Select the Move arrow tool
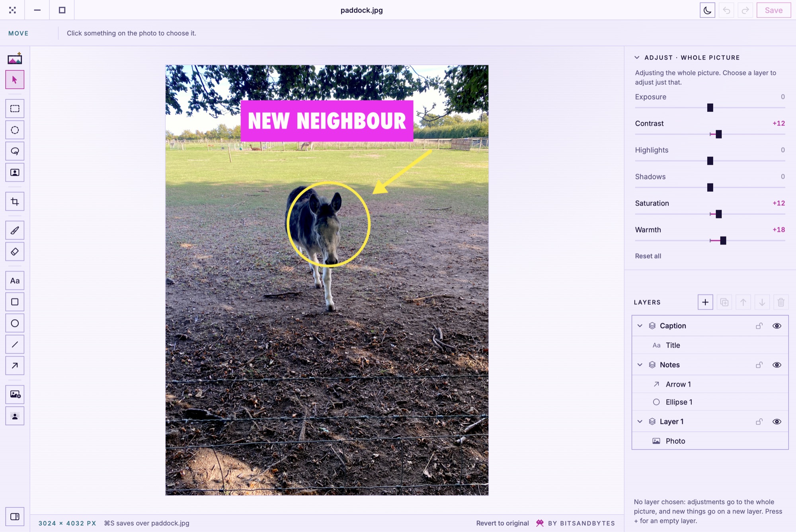This screenshot has width=796, height=532. tap(15, 80)
